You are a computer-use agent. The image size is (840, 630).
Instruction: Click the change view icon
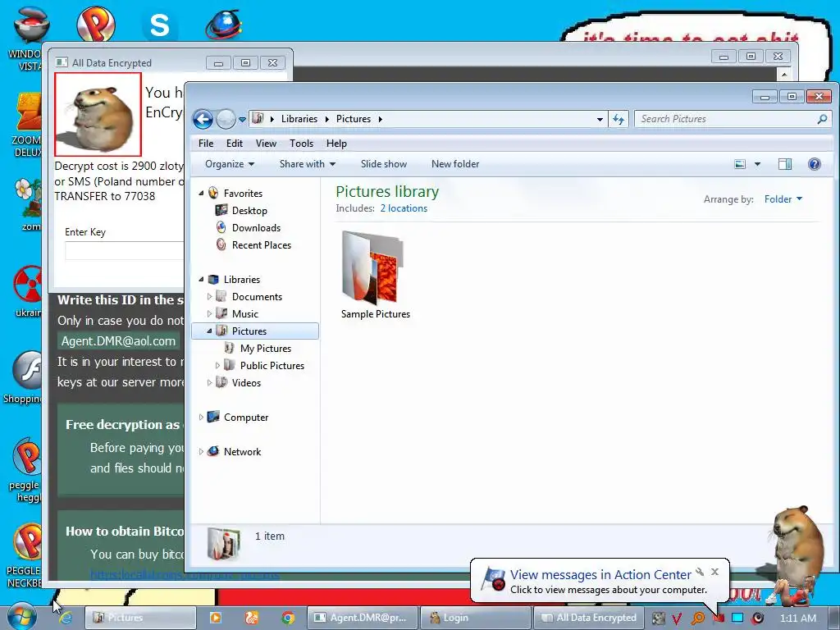click(x=740, y=164)
